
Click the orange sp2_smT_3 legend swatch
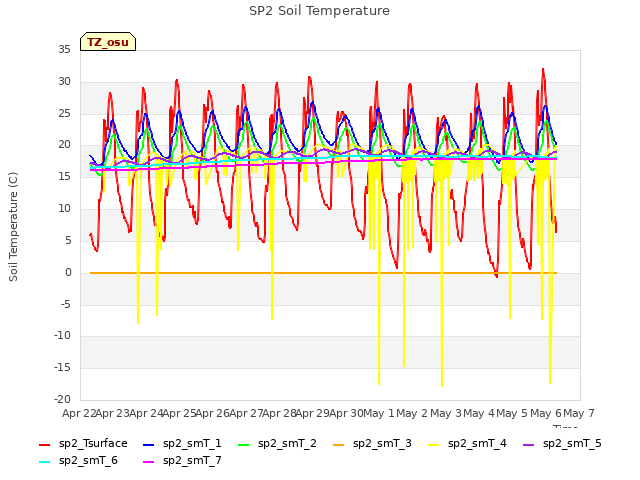tap(338, 444)
